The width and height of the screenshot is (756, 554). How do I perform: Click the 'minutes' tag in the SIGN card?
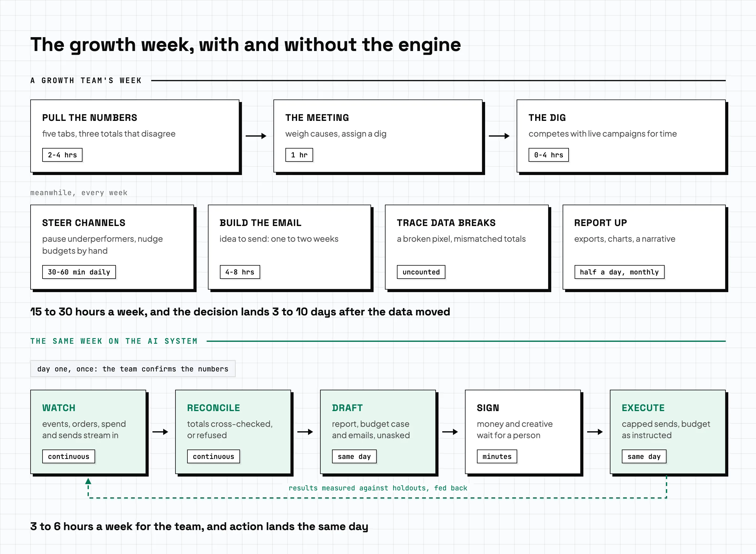[x=497, y=456]
